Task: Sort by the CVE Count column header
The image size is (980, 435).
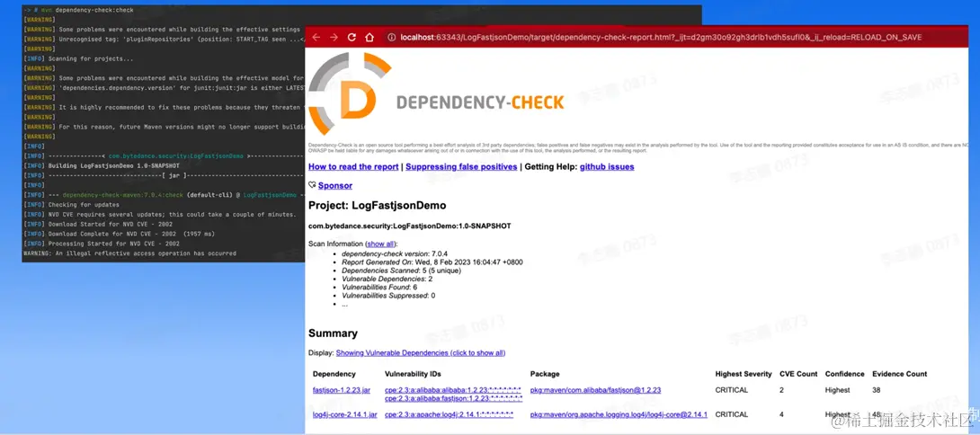Action: 798,374
